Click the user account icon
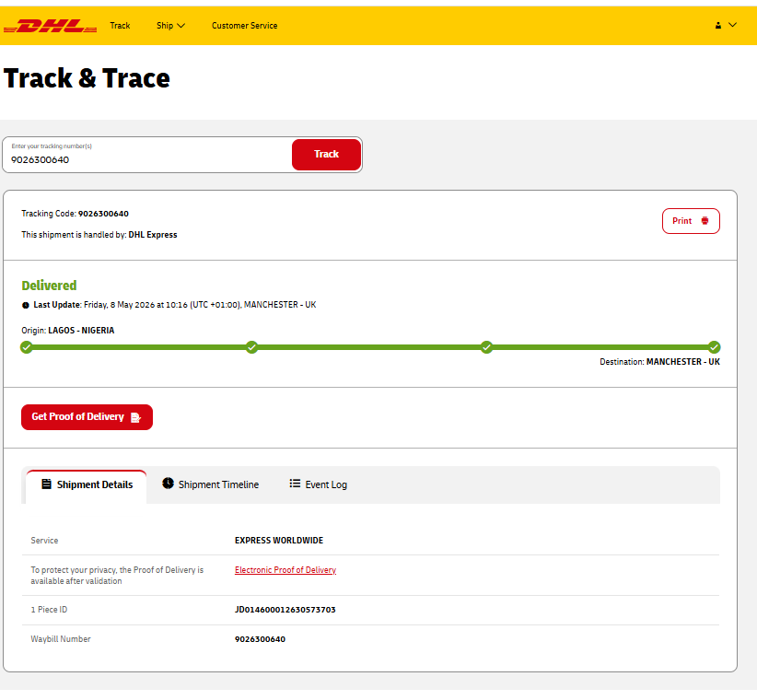 pyautogui.click(x=718, y=26)
